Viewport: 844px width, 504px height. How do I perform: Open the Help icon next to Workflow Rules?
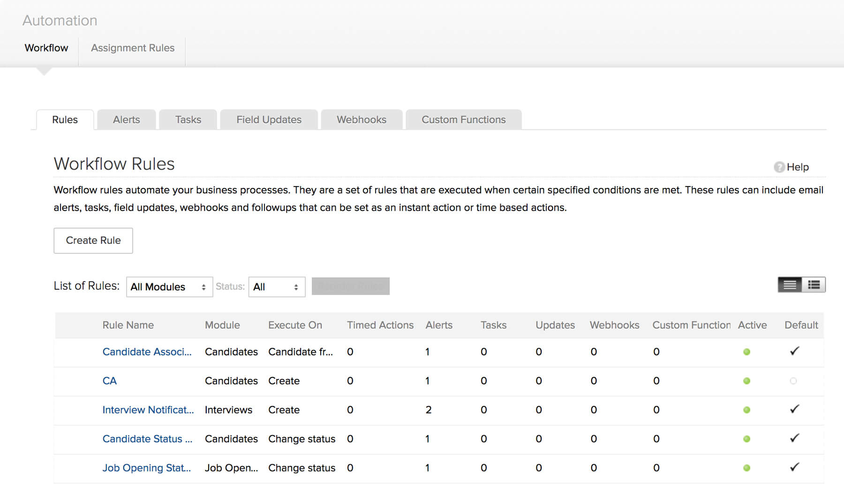(778, 167)
